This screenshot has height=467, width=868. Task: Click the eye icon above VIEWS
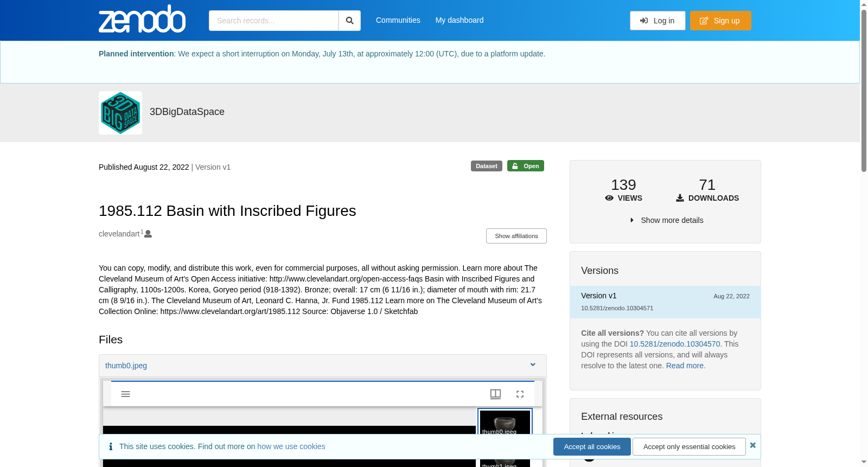(609, 199)
